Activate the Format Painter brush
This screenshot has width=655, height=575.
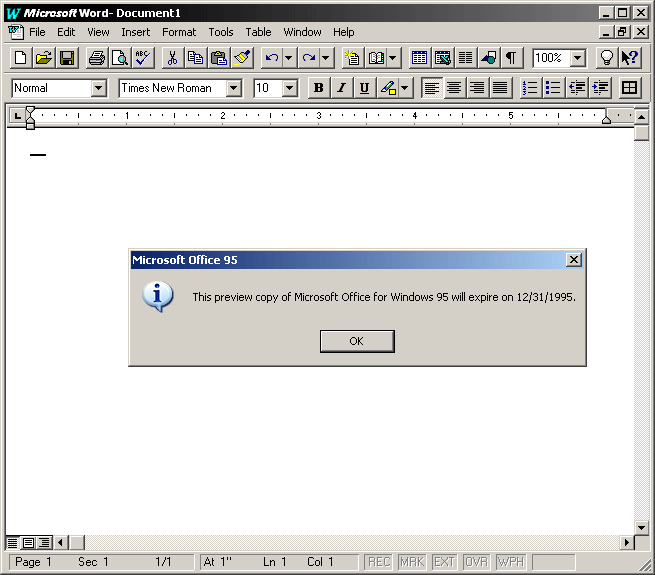[242, 58]
